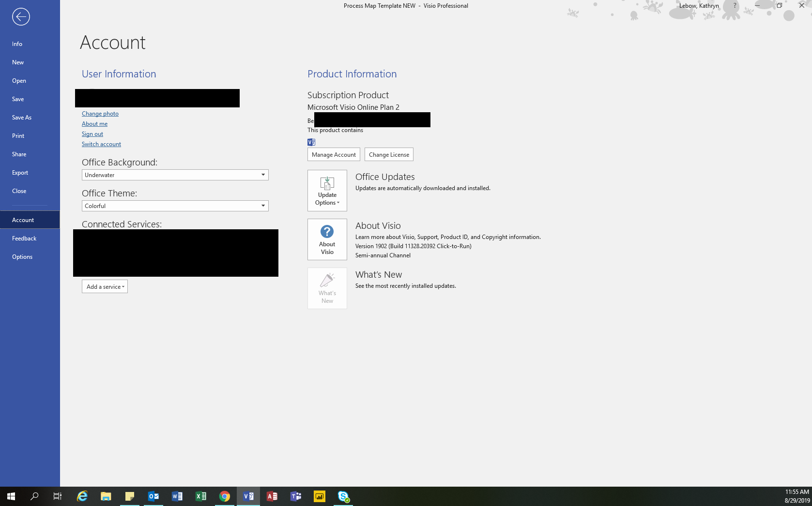Sign out of the current account
Image resolution: width=812 pixels, height=506 pixels.
point(92,134)
